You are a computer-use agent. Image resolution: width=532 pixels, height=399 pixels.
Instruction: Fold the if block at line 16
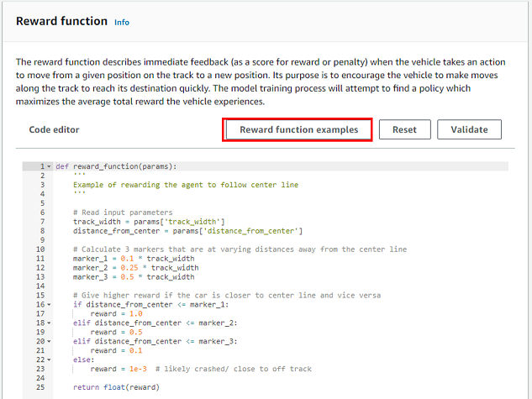point(49,304)
